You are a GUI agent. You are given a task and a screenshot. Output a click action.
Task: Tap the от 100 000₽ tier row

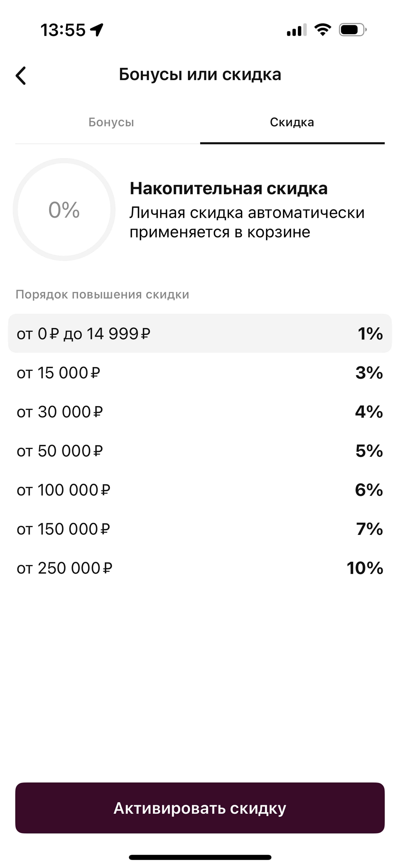(200, 490)
